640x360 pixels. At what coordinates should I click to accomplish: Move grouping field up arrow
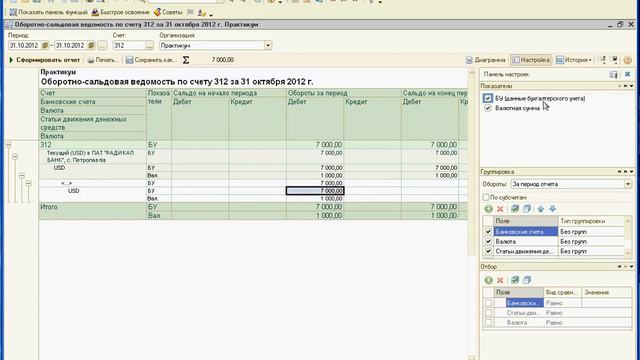pos(541,209)
